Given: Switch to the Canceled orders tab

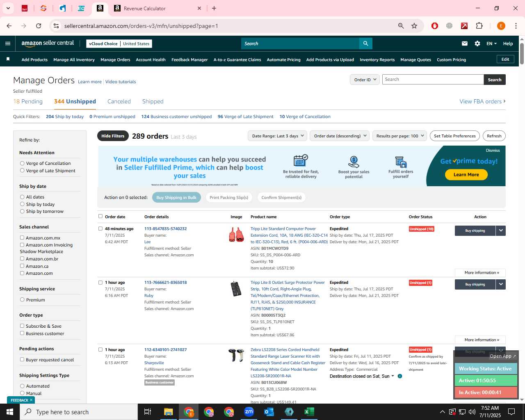Looking at the screenshot, I should click(x=119, y=101).
